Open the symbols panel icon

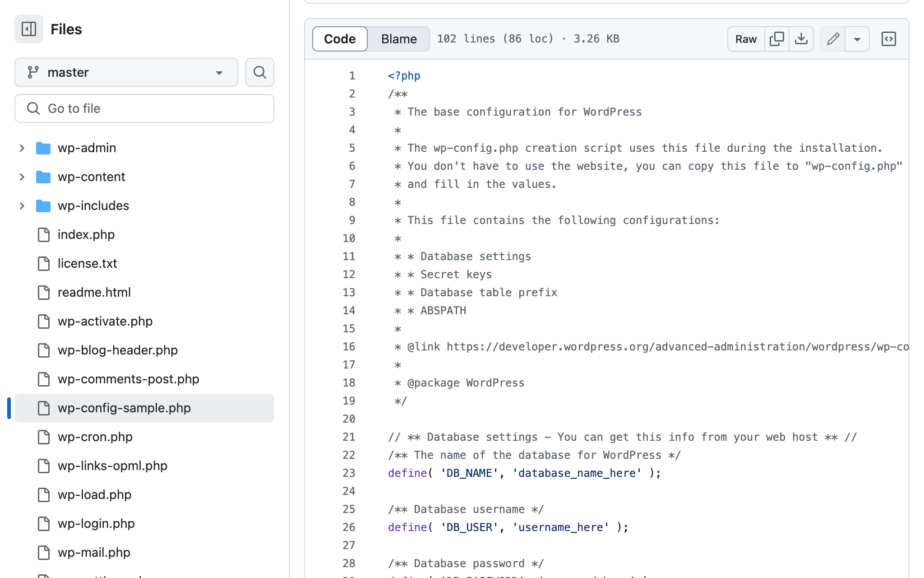click(889, 39)
